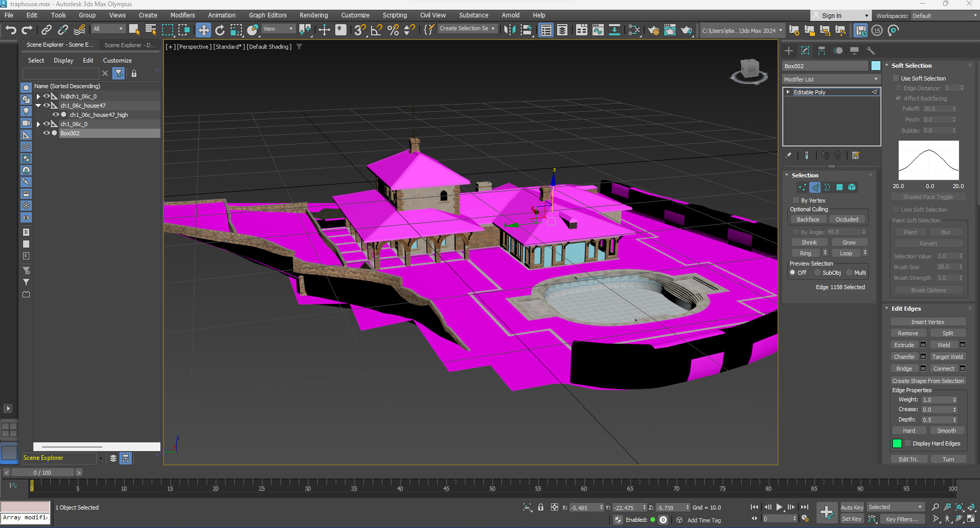Click the Display Hard Edges color swatch
980x528 pixels.
(897, 443)
